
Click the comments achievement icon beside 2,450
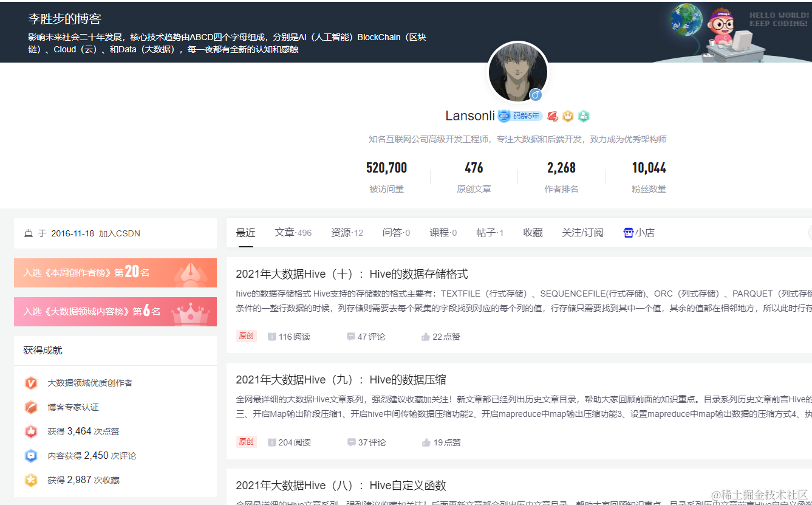click(x=30, y=456)
